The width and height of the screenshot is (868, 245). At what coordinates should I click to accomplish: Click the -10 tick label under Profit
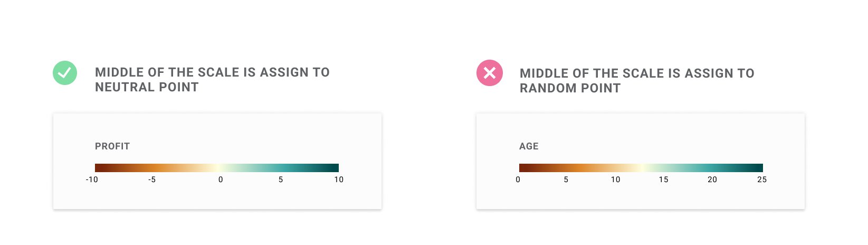pyautogui.click(x=92, y=180)
